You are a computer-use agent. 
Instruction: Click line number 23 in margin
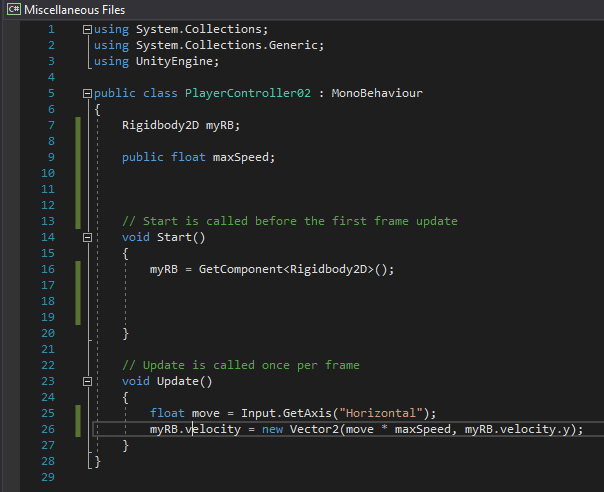pos(48,381)
